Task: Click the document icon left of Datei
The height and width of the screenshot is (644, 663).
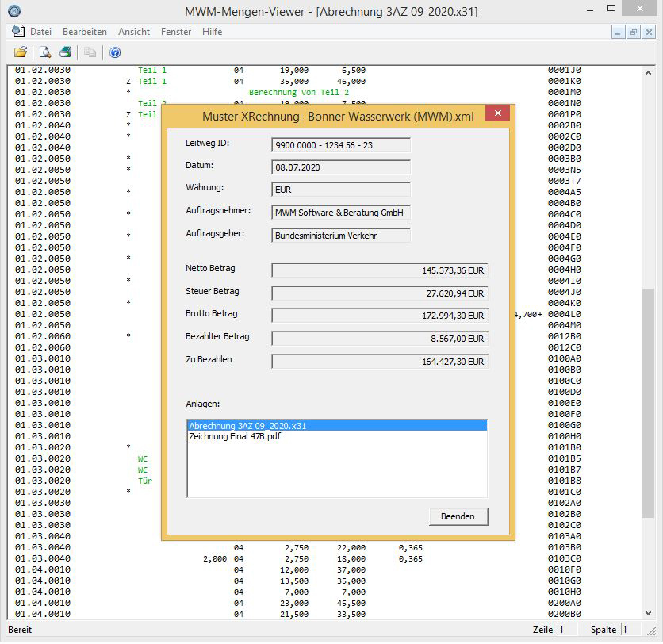Action: click(x=17, y=32)
